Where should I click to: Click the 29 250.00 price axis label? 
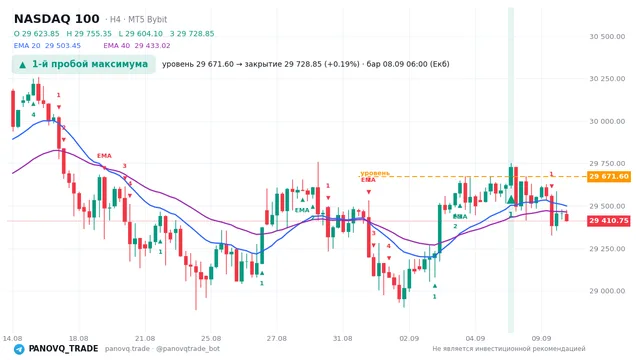pos(607,249)
